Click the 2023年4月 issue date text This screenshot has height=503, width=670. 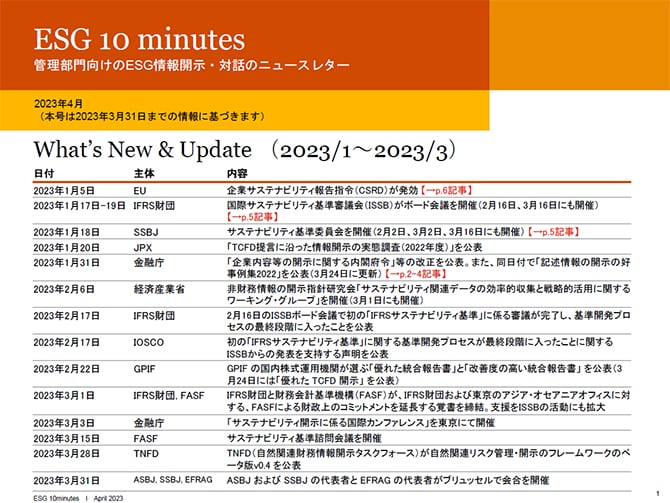(58, 104)
